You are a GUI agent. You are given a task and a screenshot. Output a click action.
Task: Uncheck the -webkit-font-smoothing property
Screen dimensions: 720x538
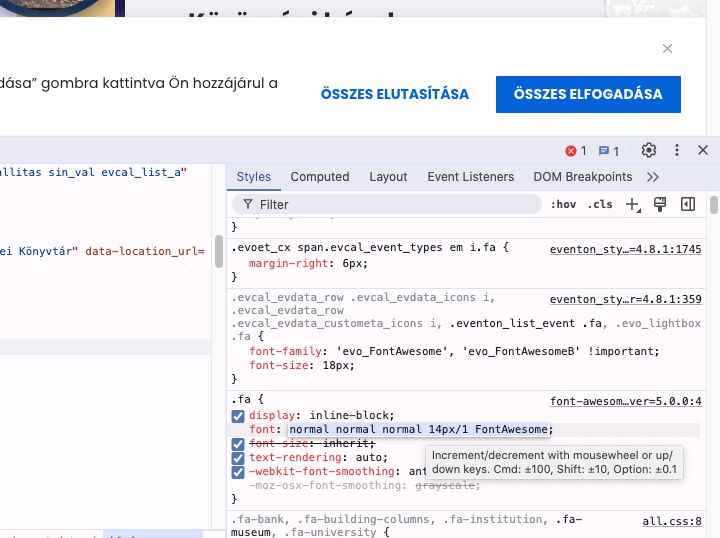(x=238, y=472)
